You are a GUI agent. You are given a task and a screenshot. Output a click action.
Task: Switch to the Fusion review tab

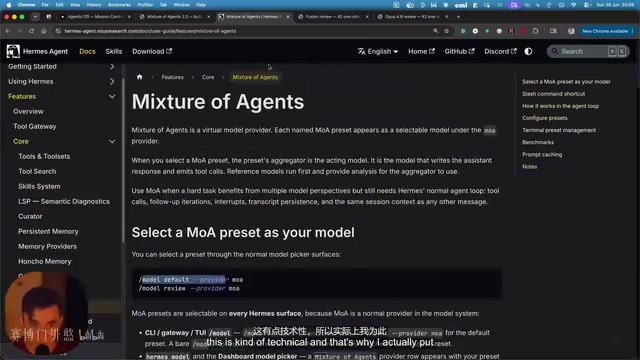pyautogui.click(x=333, y=17)
